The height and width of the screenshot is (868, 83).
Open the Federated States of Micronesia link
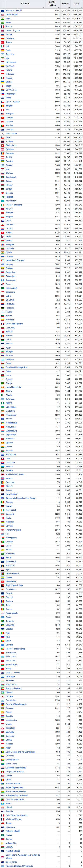pyautogui.click(x=20, y=866)
